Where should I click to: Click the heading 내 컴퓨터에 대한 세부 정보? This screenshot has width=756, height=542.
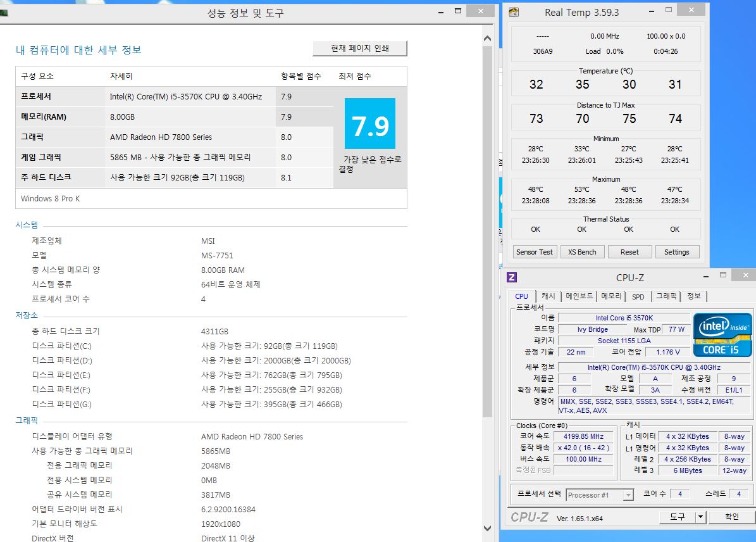(x=78, y=50)
